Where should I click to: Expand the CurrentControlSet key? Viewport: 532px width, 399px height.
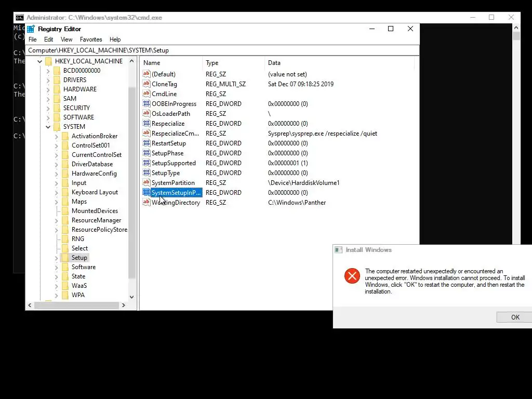click(x=56, y=155)
